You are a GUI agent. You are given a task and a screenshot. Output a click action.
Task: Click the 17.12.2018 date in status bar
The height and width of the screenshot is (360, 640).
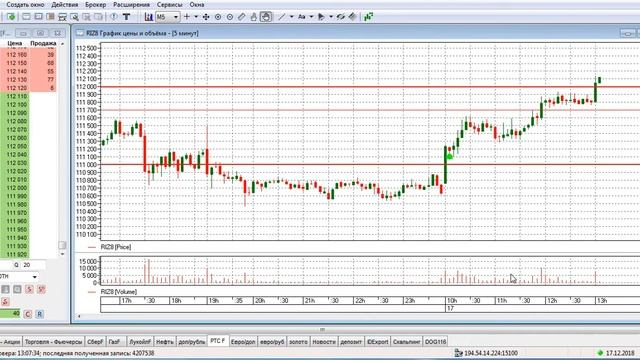click(620, 353)
